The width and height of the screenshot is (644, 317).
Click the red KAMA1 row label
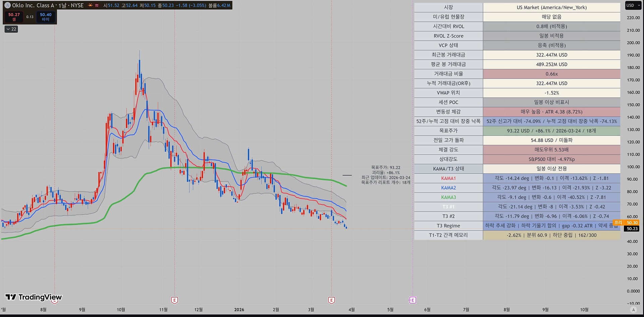tap(448, 178)
